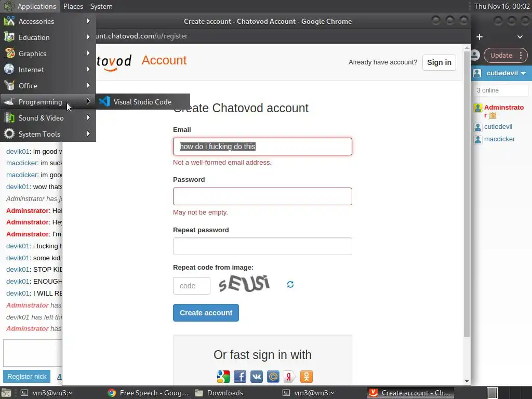Open a new tab with plus icon
Viewport: 532px width, 399px height.
(x=480, y=37)
